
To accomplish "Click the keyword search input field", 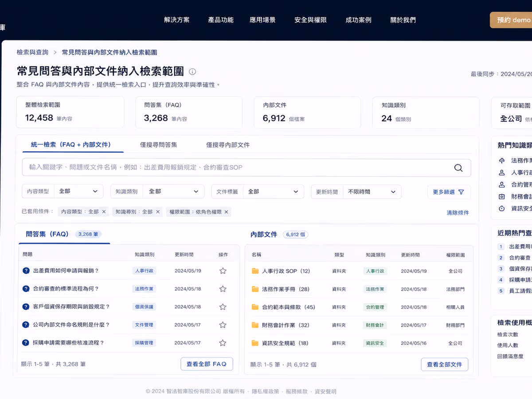I will (x=246, y=168).
